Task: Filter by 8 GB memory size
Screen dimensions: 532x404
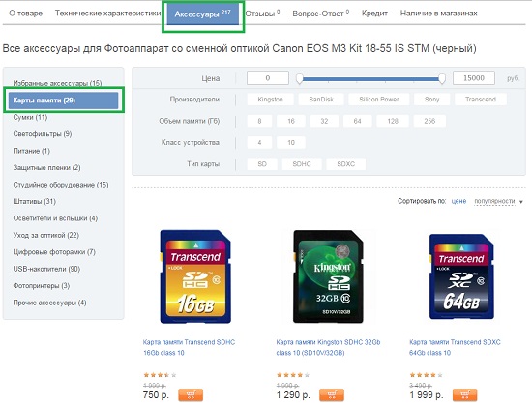Action: [259, 121]
